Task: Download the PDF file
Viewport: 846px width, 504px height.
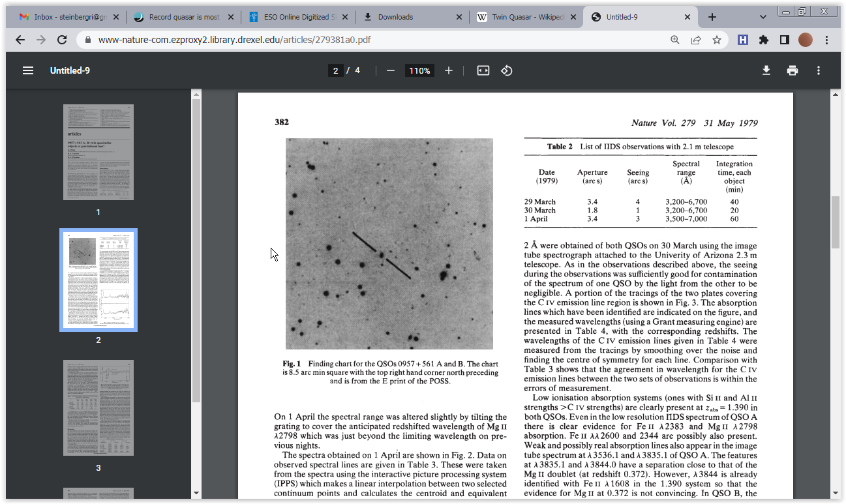Action: (766, 70)
